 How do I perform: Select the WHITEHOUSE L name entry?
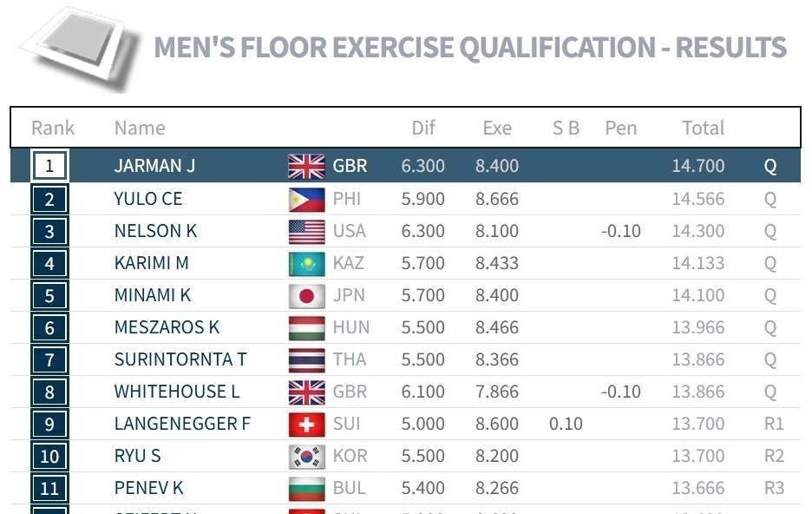[x=177, y=392]
